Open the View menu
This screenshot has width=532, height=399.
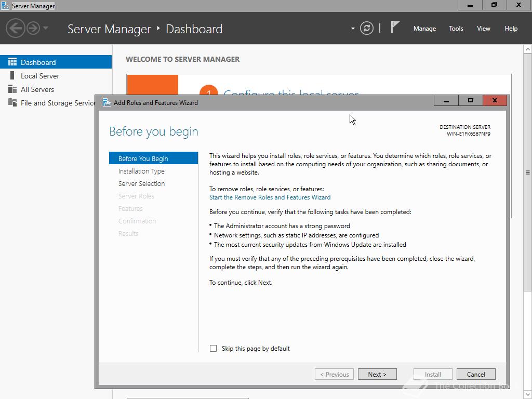coord(484,29)
